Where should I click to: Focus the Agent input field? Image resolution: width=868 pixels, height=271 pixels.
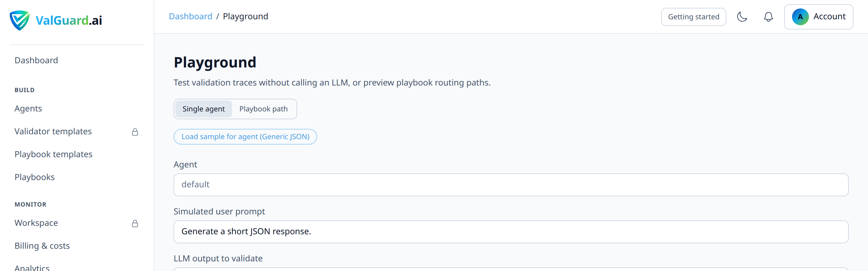click(511, 185)
